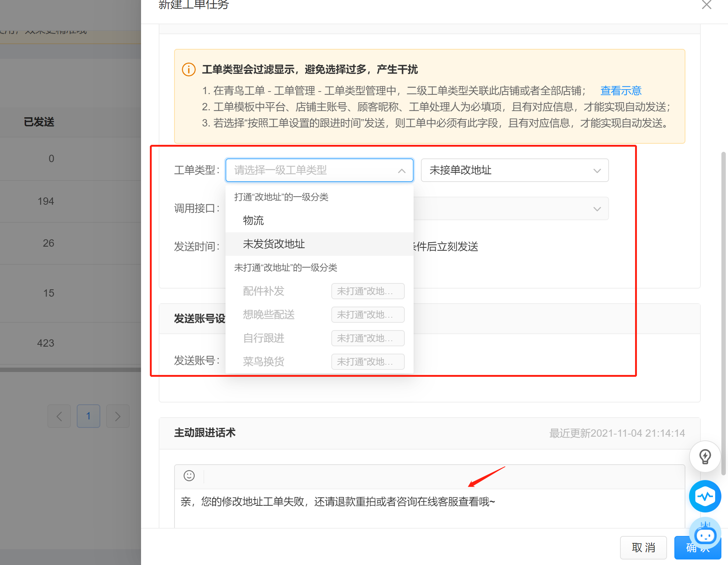Open the robot assistant floating icon
The image size is (728, 565).
705,533
